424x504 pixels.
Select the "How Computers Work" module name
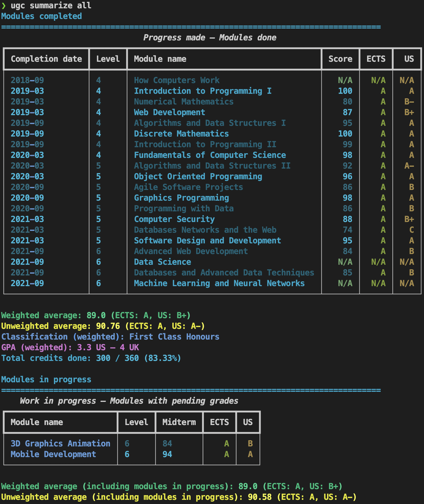176,80
